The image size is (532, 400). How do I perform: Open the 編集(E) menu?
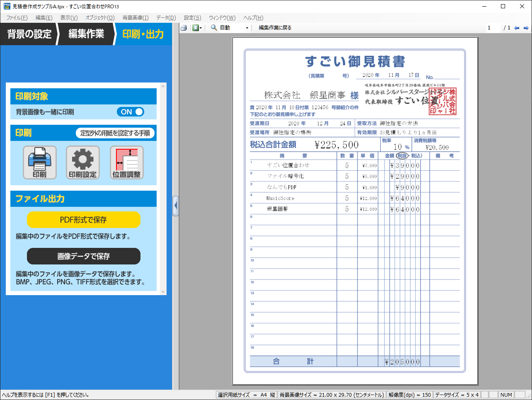pyautogui.click(x=44, y=17)
